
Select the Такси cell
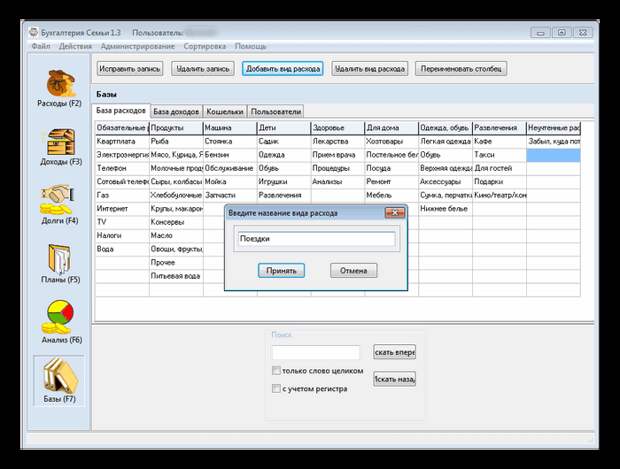click(x=499, y=155)
